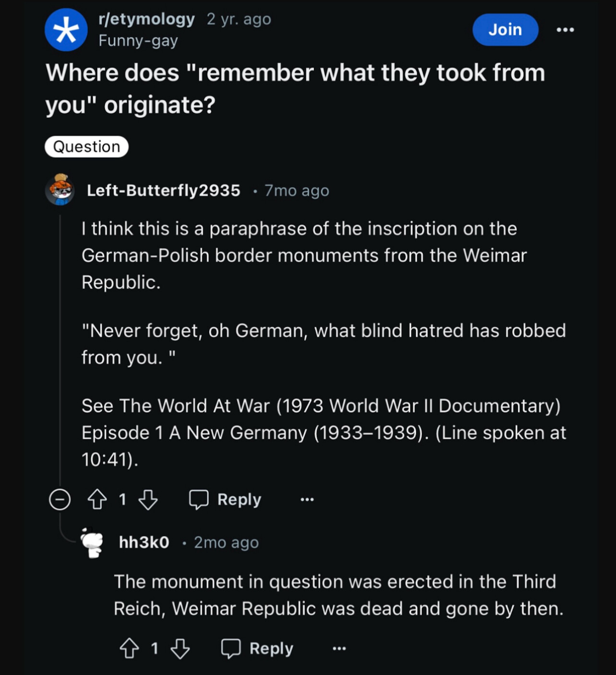The width and height of the screenshot is (616, 675).
Task: Downvote Left-Butterfly2935's comment
Action: coord(148,499)
